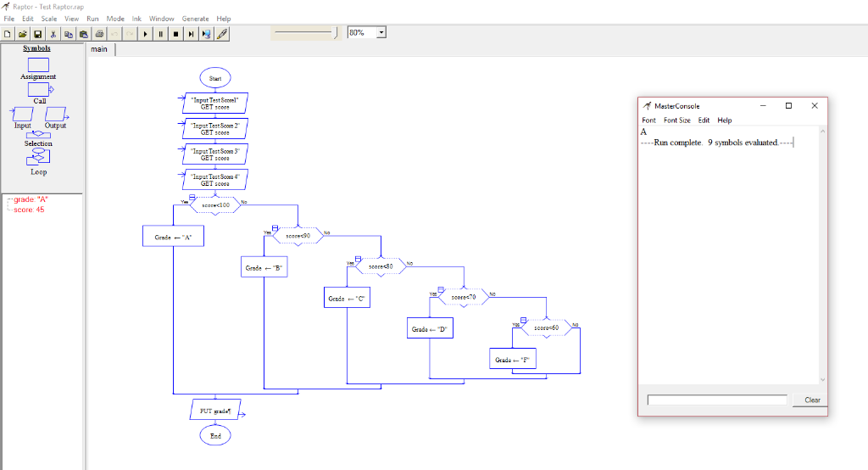
Task: Click the Start oval symbol
Action: coord(215,78)
